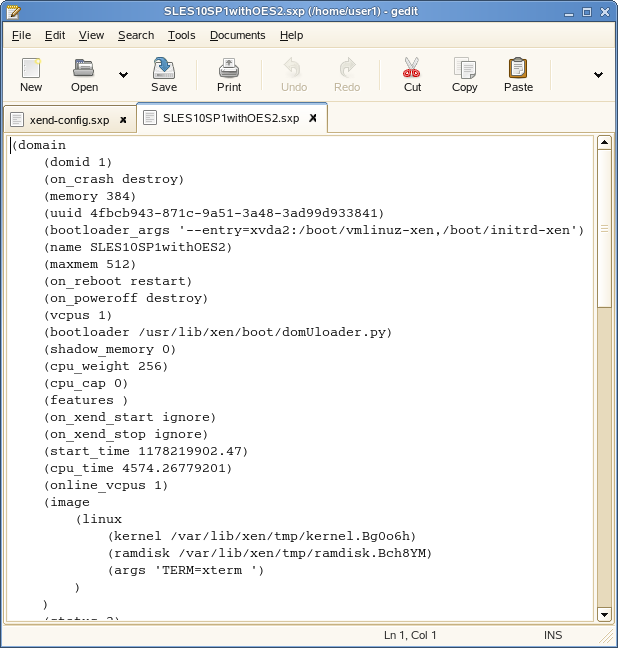Open the Edit menu

[x=55, y=36]
